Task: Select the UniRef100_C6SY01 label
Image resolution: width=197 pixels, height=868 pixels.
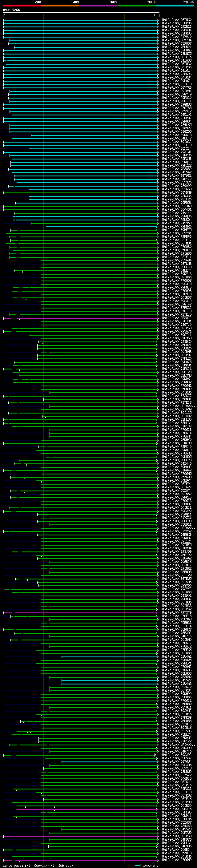Action: (177, 233)
